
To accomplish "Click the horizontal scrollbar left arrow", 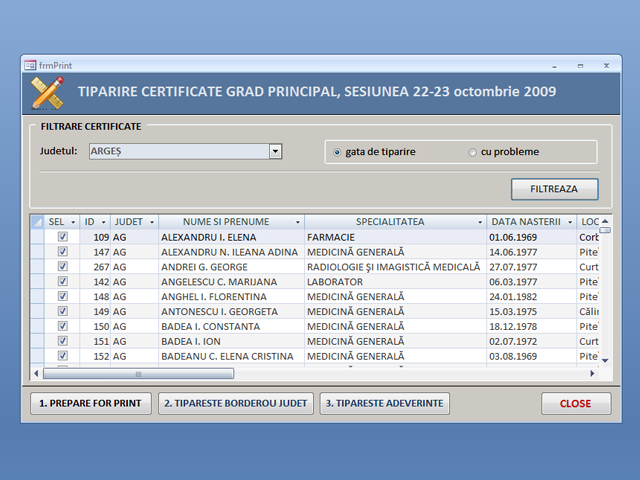I will coord(37,374).
